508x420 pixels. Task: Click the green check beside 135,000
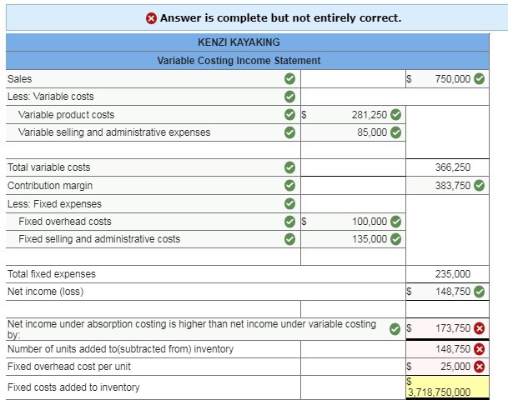click(395, 239)
